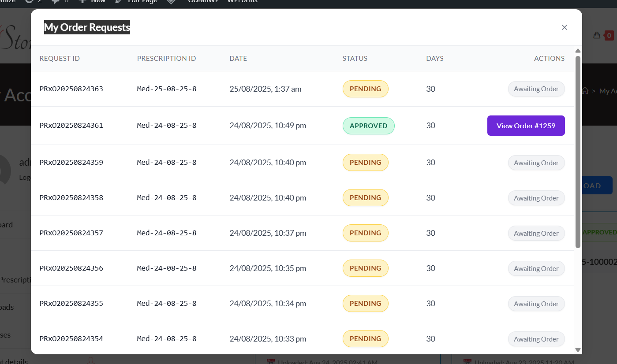
Task: Click the diamond icon before OceanWP
Action: click(172, 1)
